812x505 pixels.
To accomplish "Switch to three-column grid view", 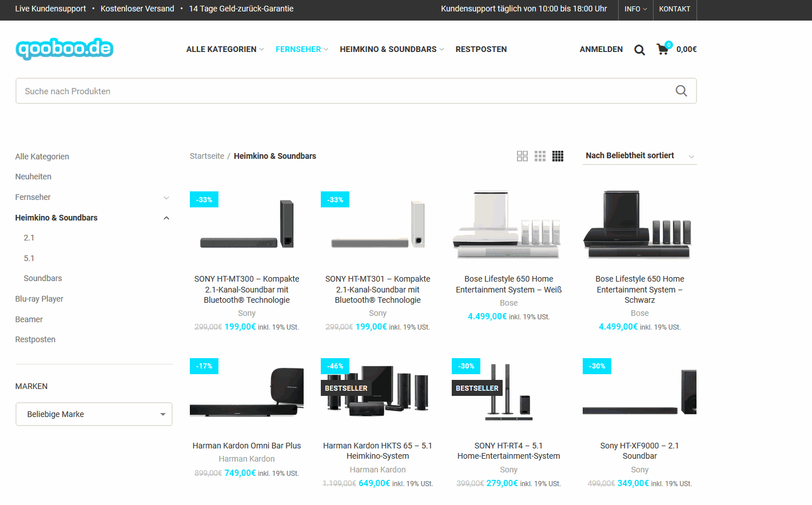I will pos(540,156).
